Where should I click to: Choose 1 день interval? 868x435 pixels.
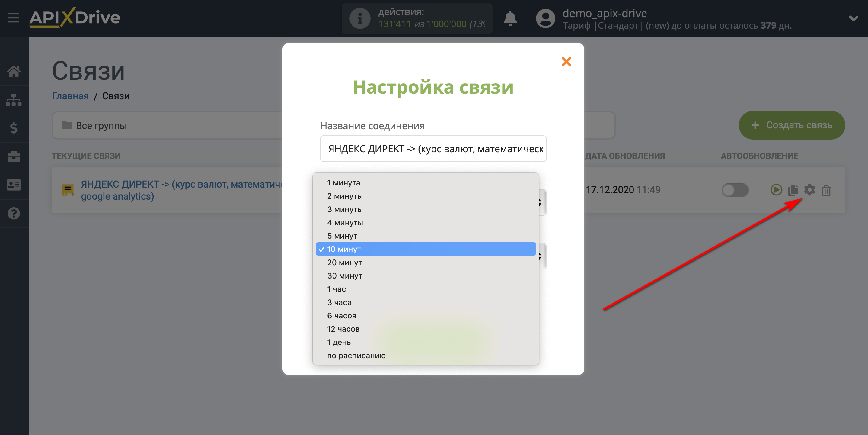(x=426, y=342)
